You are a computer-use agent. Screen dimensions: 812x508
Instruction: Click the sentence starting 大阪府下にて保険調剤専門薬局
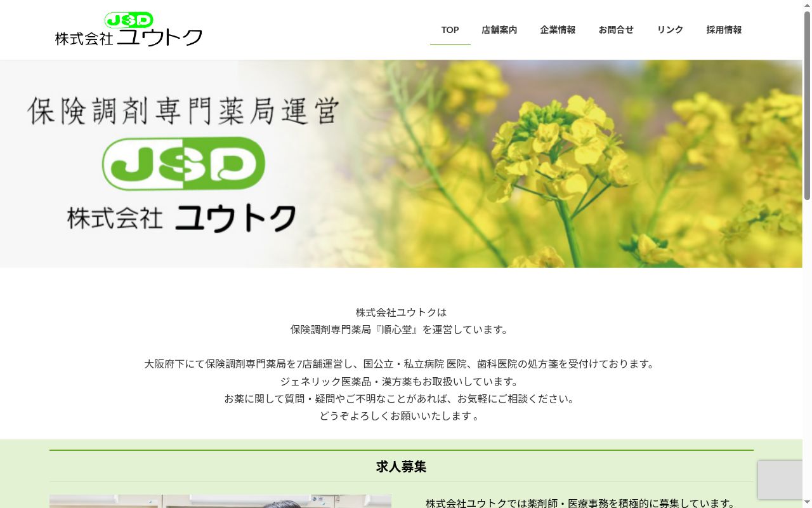pos(401,364)
